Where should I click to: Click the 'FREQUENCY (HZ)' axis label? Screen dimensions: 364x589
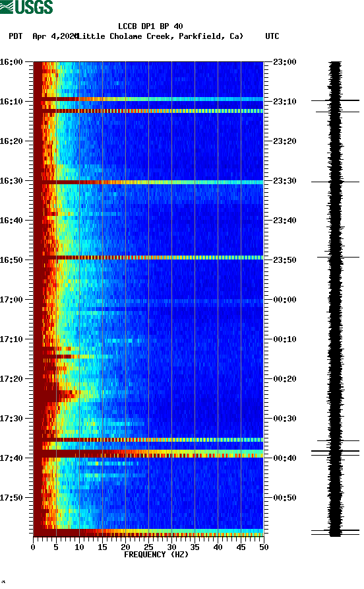pos(156,555)
